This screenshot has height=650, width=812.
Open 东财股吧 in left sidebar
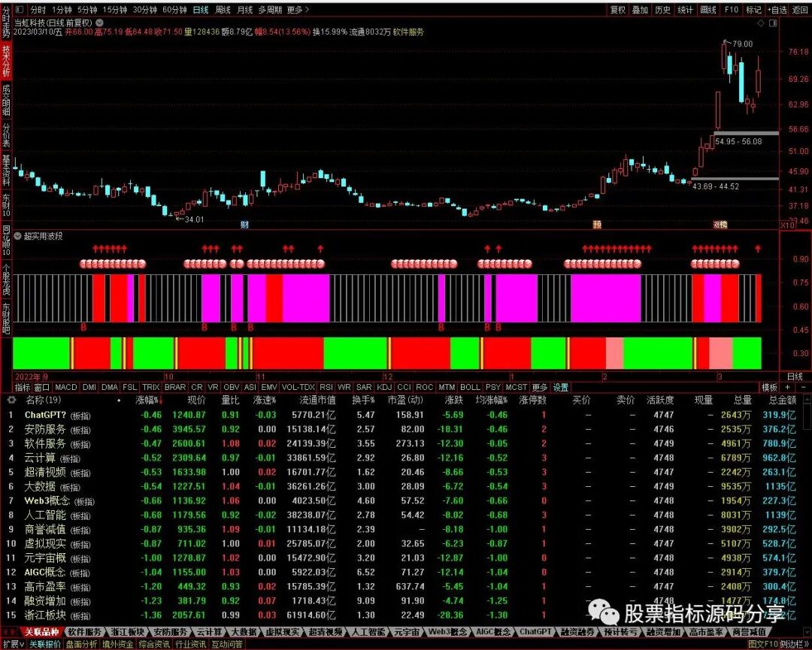[6, 318]
